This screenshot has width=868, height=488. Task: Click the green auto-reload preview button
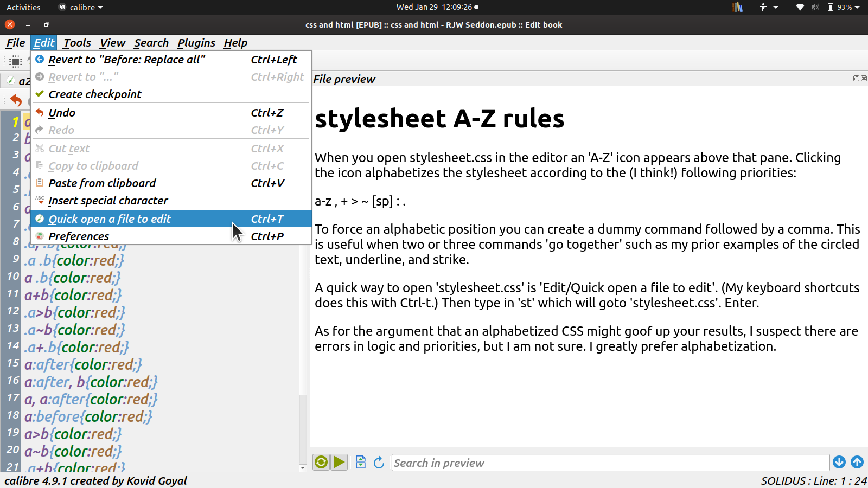321,462
